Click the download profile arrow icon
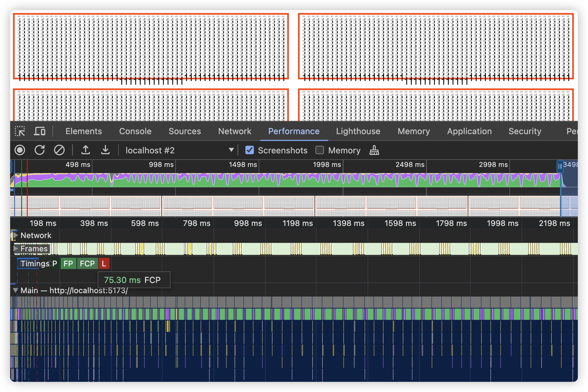Screen dimensions: 588x392 click(105, 150)
